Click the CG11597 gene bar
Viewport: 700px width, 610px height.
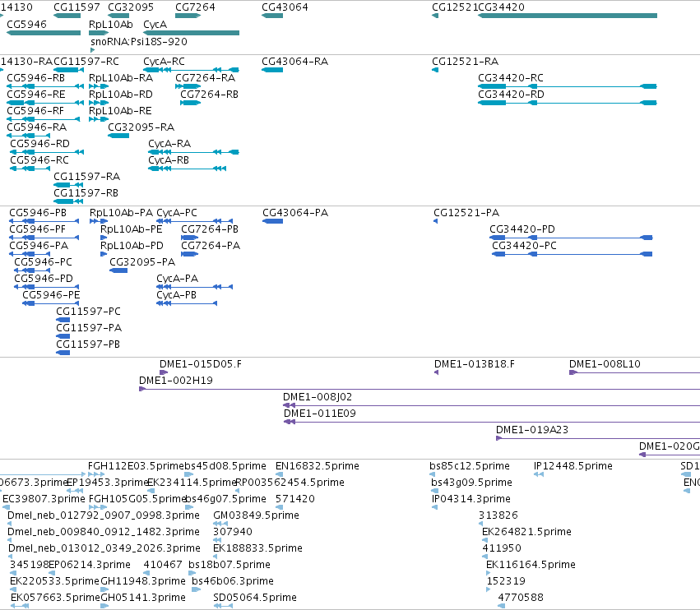[67, 16]
